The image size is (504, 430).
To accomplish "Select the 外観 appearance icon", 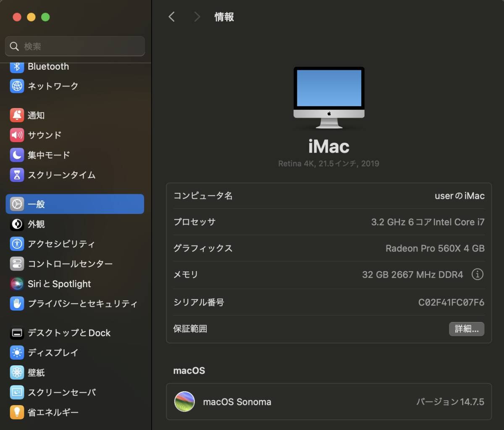I will pos(17,224).
